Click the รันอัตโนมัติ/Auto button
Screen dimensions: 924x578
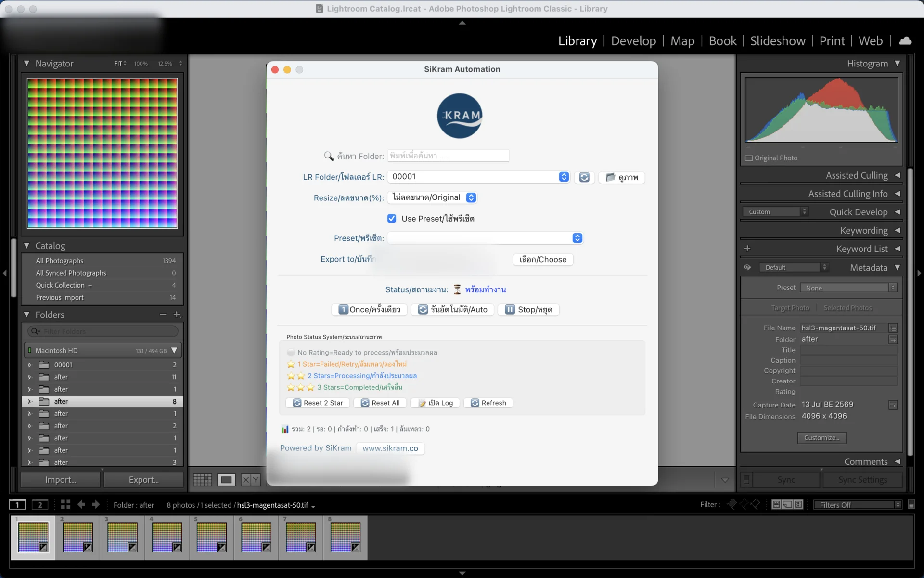point(452,309)
